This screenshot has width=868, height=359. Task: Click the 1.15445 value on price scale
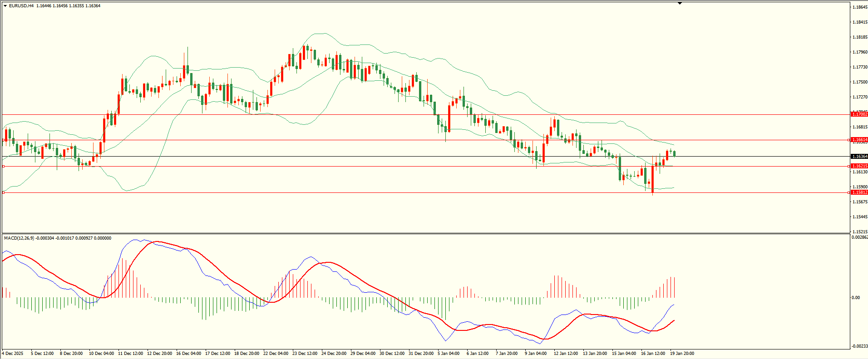coord(859,217)
